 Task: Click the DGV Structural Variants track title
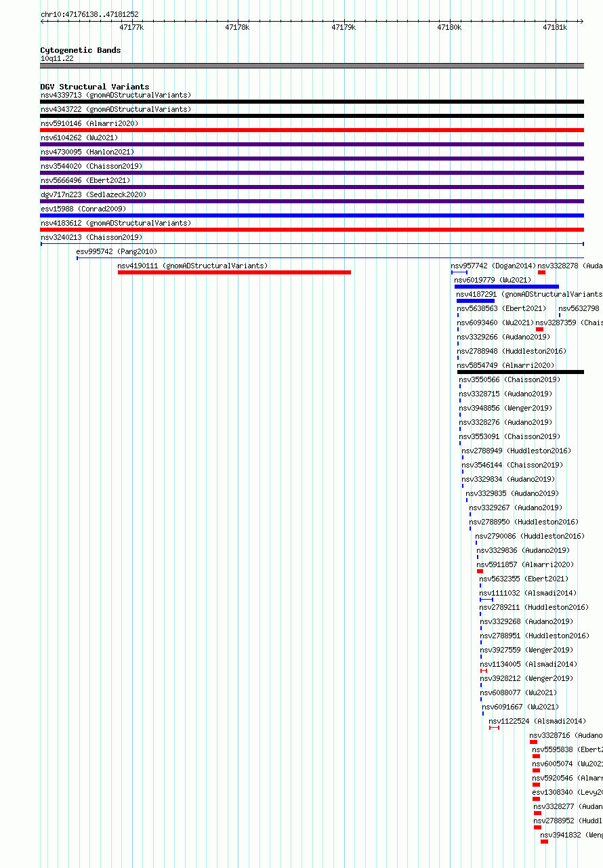95,87
